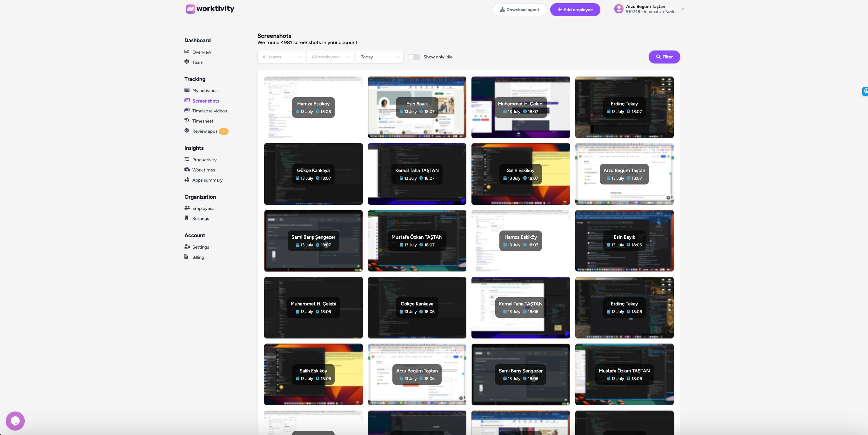Open Sami Barış Şengezer screenshot at 18:07
The image size is (868, 435).
[x=313, y=241]
